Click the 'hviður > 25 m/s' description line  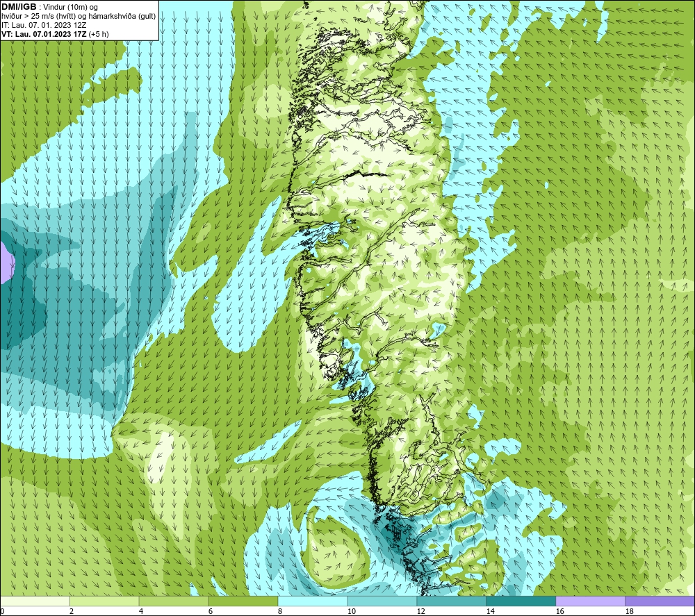(x=79, y=17)
